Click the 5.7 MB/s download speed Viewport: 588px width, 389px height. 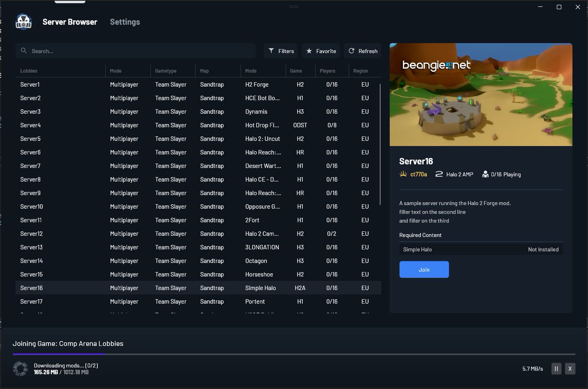pyautogui.click(x=533, y=369)
